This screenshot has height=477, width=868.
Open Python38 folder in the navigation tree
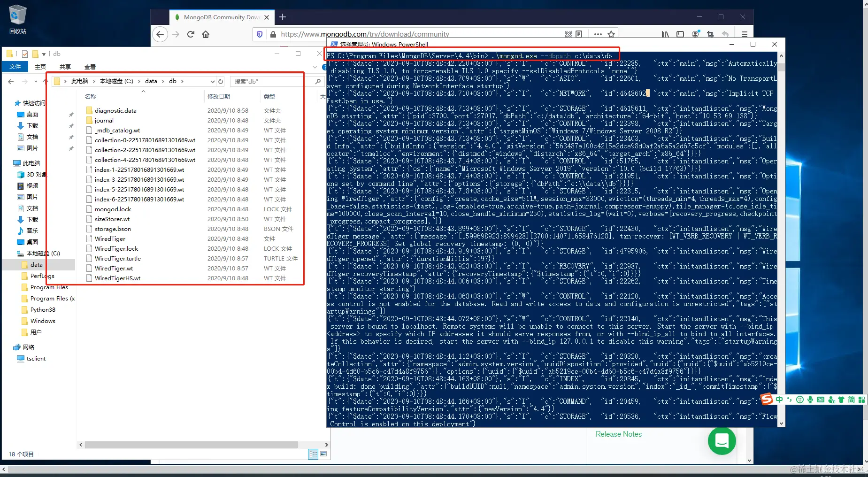pyautogui.click(x=43, y=310)
